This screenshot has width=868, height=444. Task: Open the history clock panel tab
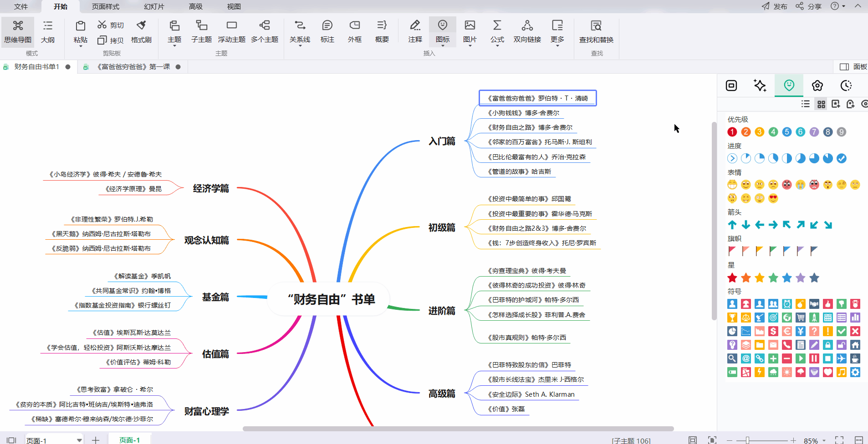coord(846,86)
